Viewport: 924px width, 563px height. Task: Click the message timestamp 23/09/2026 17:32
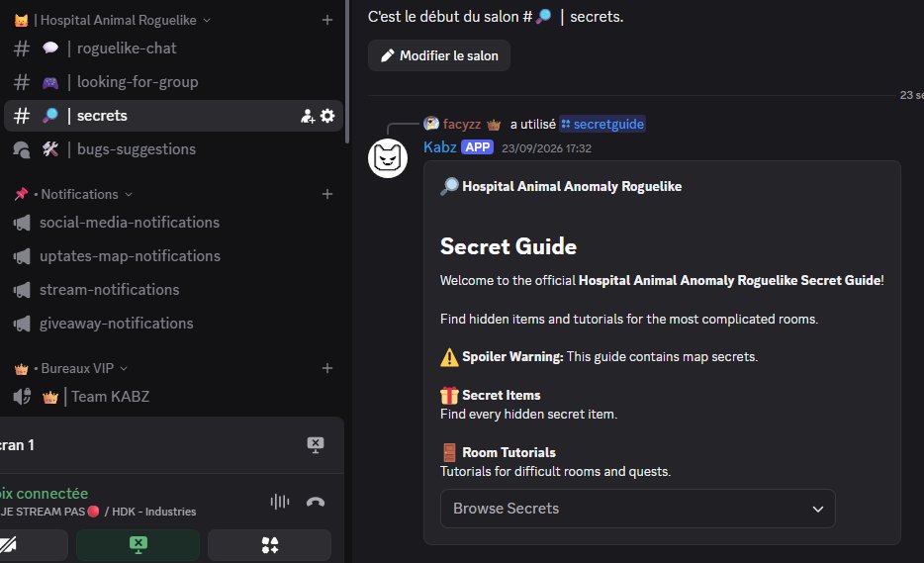click(x=546, y=148)
